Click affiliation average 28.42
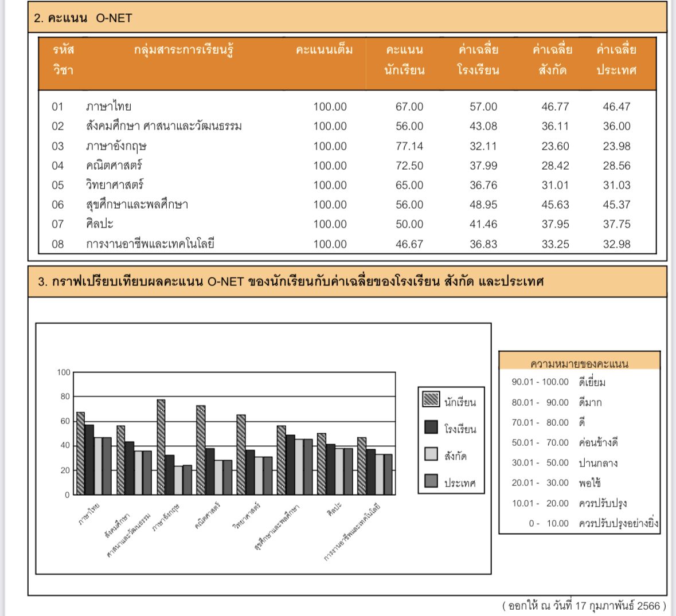The image size is (676, 616). (x=555, y=166)
